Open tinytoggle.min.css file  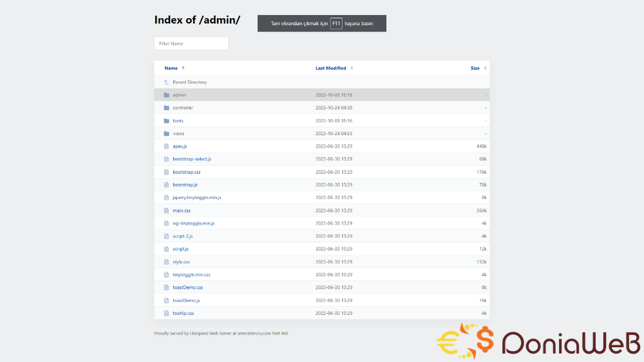tap(191, 275)
